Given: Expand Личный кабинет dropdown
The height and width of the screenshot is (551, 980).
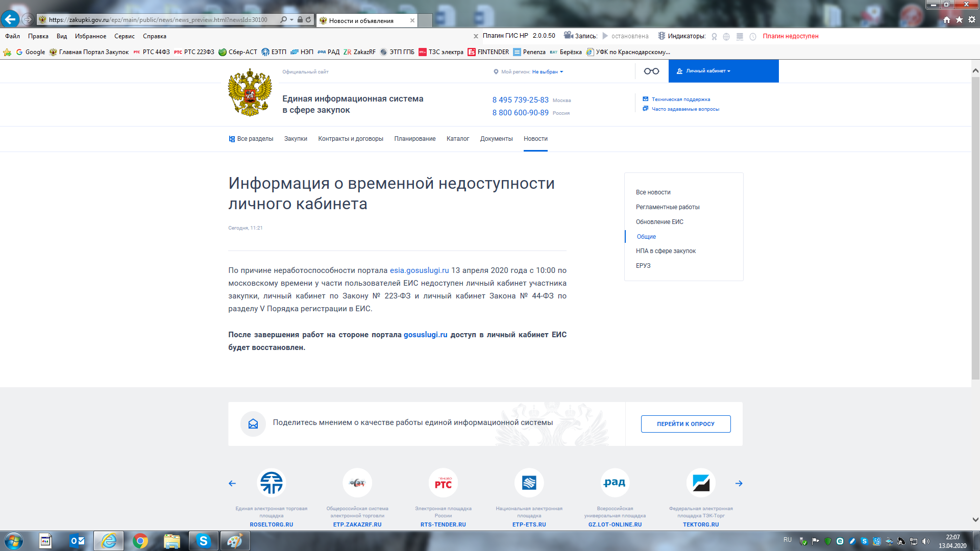Looking at the screenshot, I should pyautogui.click(x=708, y=71).
